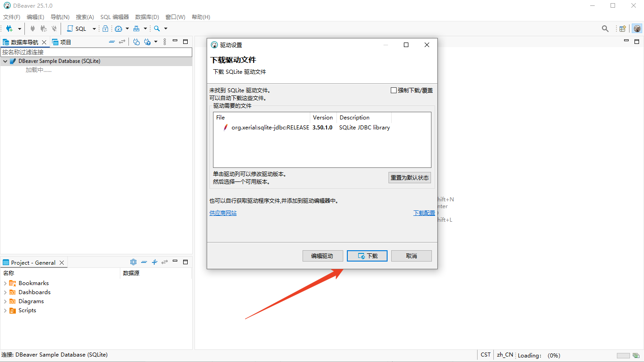The height and width of the screenshot is (362, 644).
Task: Expand the Scripts folder in the project tree
Action: (5, 310)
